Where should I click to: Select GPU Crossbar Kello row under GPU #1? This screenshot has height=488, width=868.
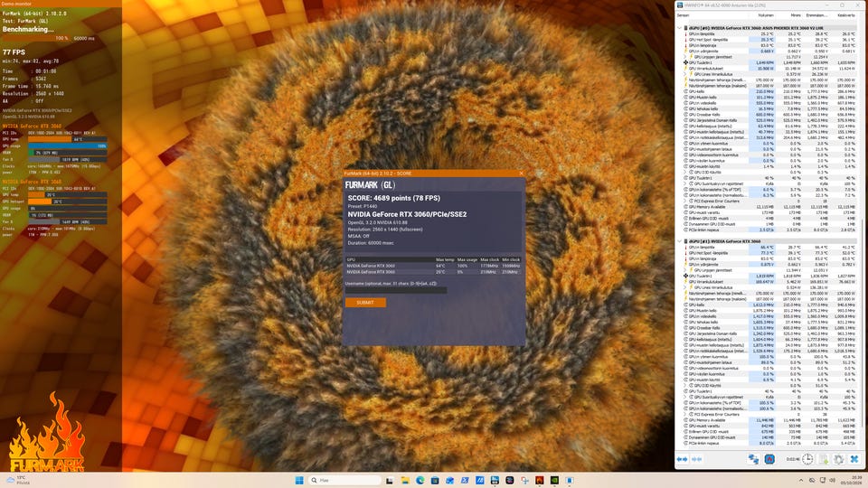point(769,327)
